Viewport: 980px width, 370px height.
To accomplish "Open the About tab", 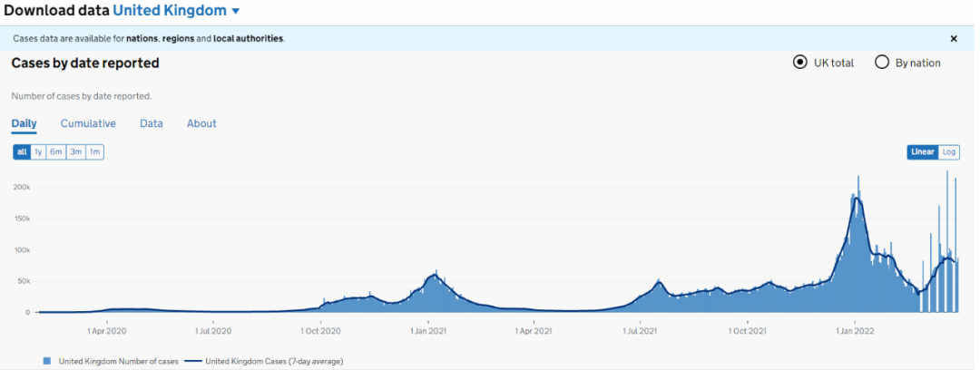I will pos(201,123).
